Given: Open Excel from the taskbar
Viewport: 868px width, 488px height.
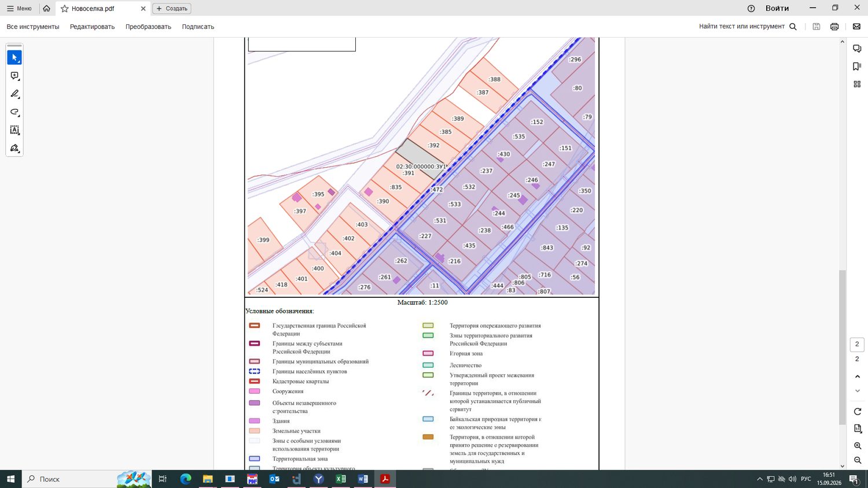Looking at the screenshot, I should pyautogui.click(x=341, y=479).
